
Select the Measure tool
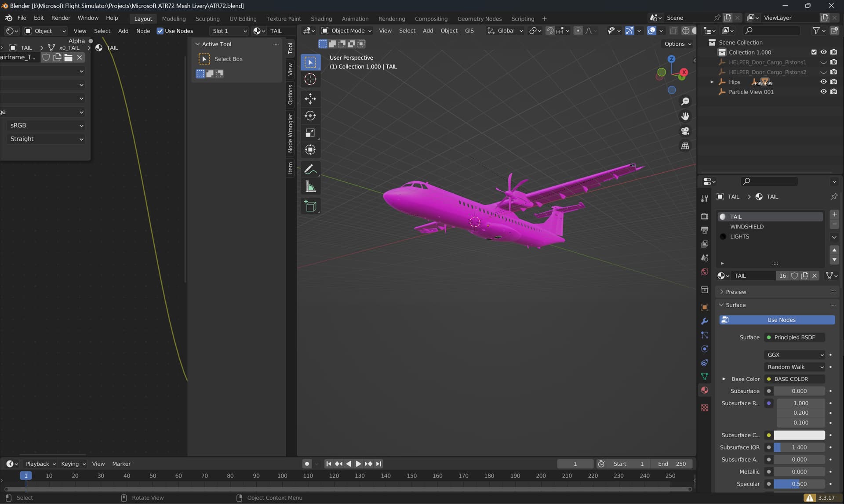310,187
